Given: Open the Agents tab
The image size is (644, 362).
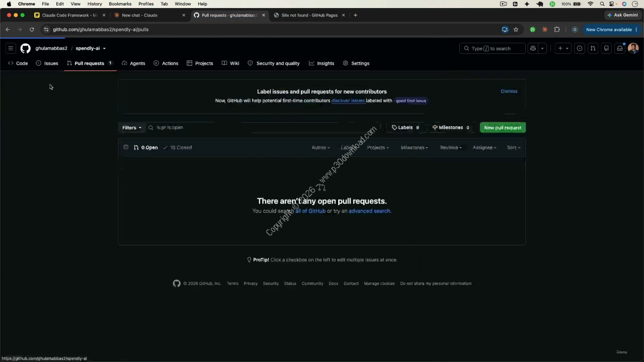Looking at the screenshot, I should tap(133, 63).
